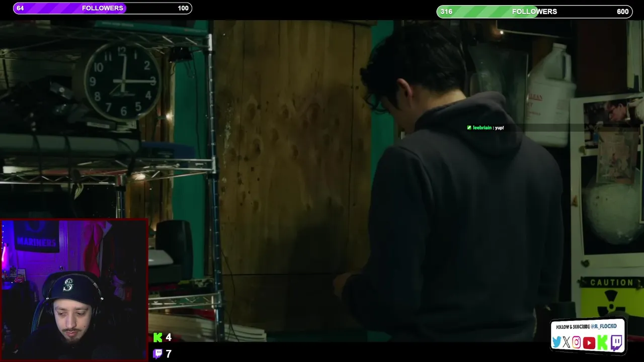Click the X logo in the social banner
The height and width of the screenshot is (362, 644).
pos(567,343)
